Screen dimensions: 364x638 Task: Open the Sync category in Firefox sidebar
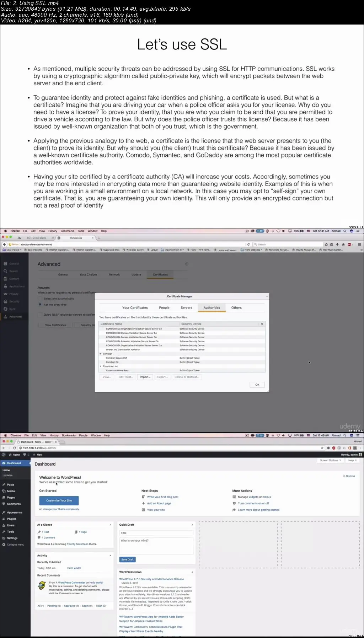[x=10, y=309]
